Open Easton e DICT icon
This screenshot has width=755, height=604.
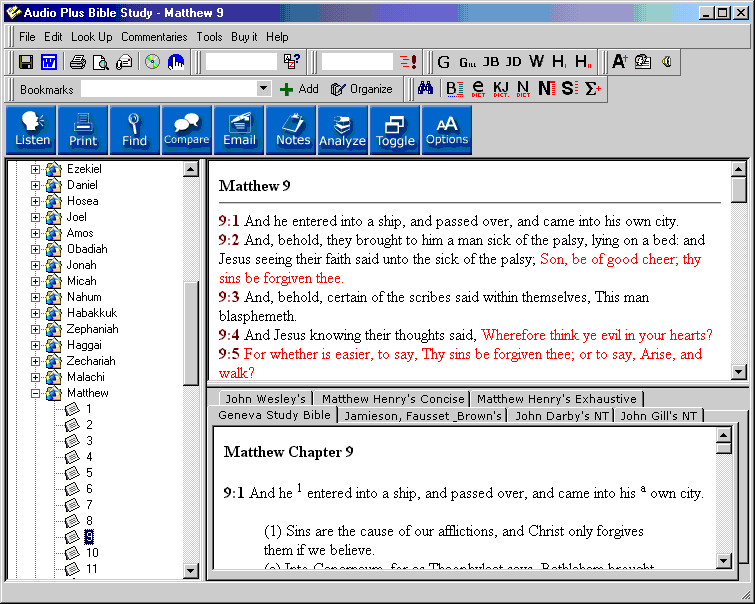(x=478, y=89)
